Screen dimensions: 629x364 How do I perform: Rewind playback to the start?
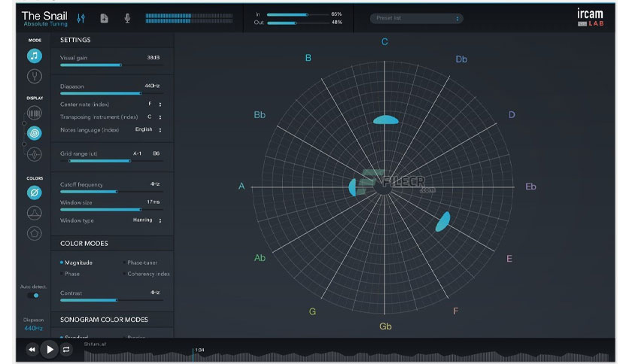tap(32, 350)
